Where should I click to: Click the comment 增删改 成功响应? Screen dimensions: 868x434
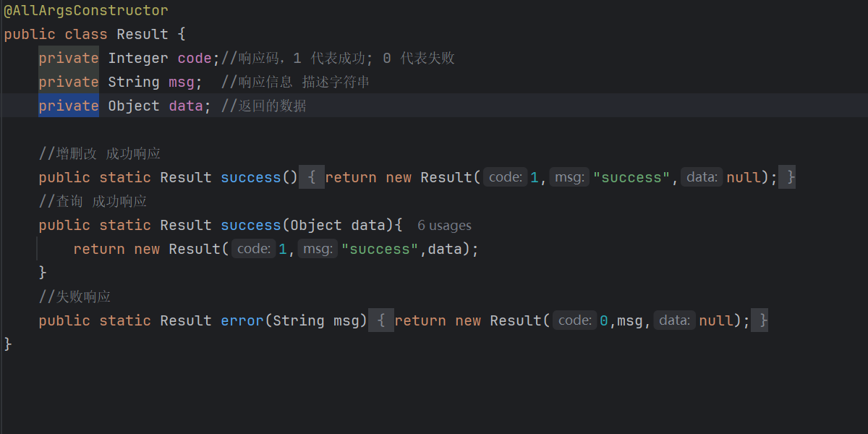[x=100, y=153]
